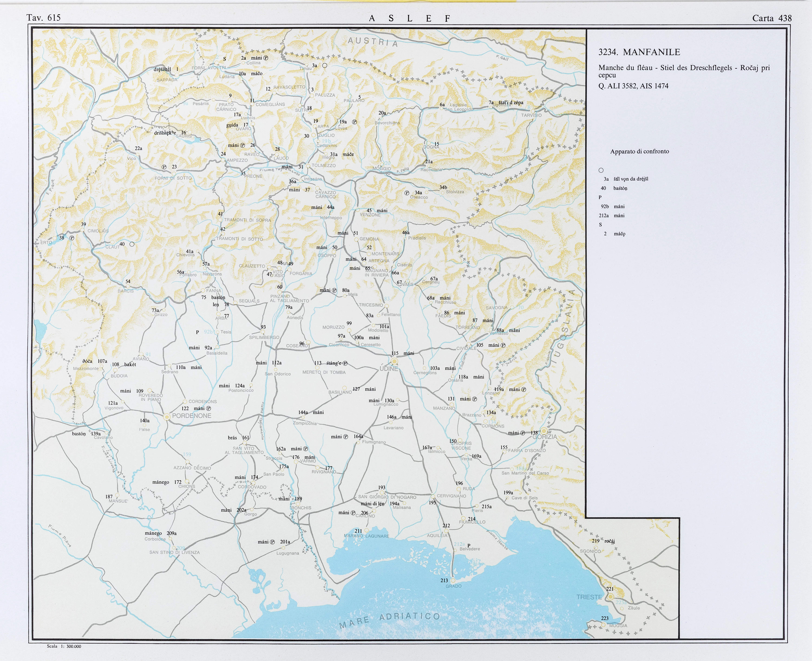The image size is (812, 661).
Task: Click the open circle symbol next to 40 Claut
Action: tap(132, 244)
